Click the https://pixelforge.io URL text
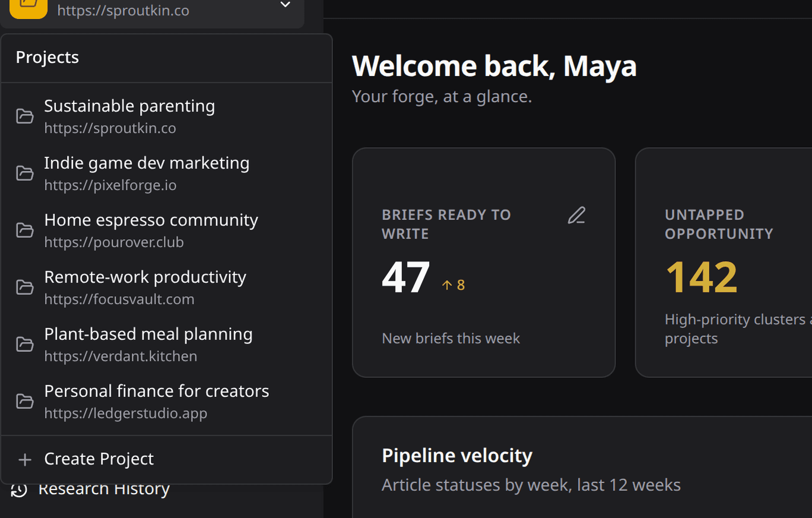Viewport: 812px width, 518px height. click(x=110, y=185)
